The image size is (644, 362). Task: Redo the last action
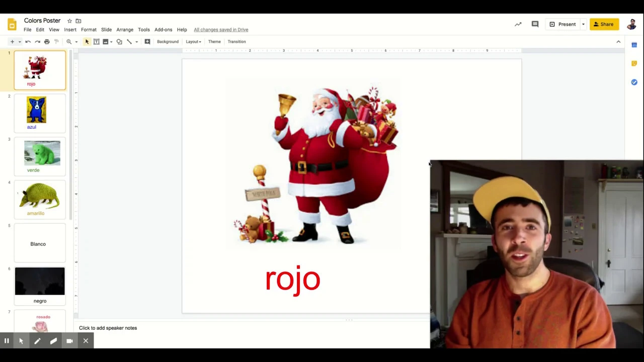[37, 42]
